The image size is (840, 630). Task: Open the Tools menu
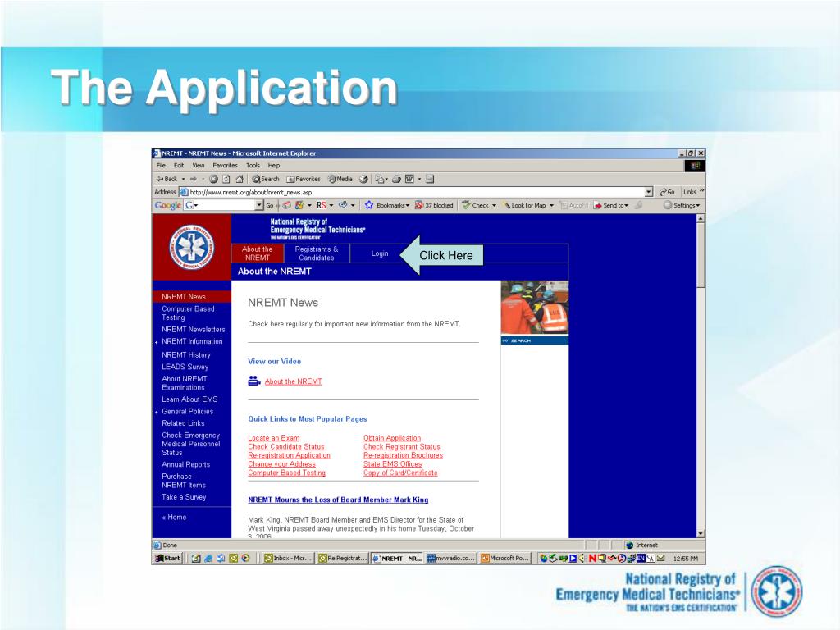(253, 166)
